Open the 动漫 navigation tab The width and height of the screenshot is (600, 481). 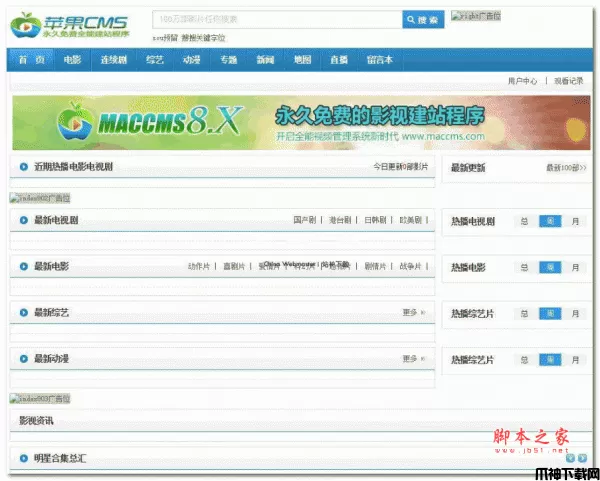191,60
